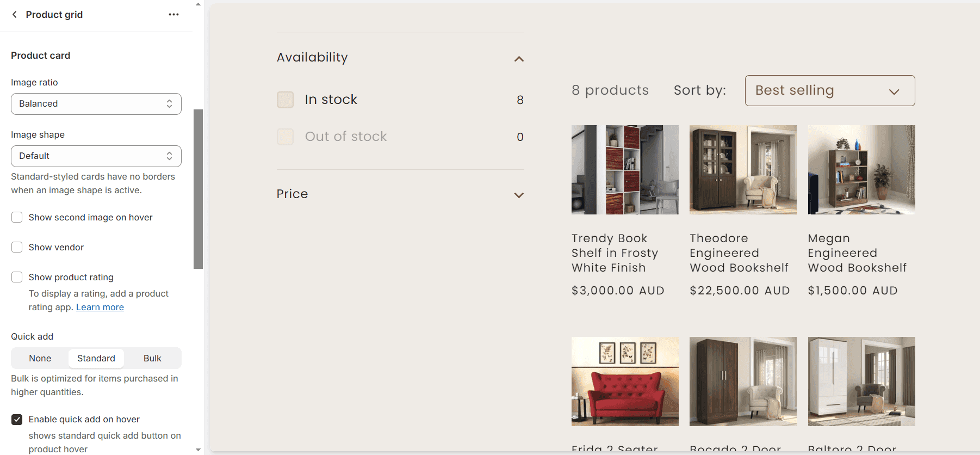Open the Image shape dropdown
This screenshot has height=455, width=980.
pos(96,156)
